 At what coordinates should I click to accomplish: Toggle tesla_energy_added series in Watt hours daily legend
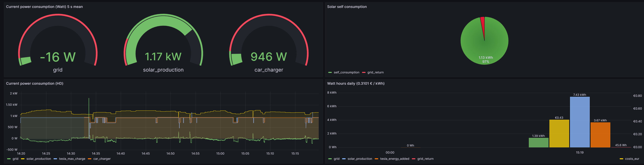[394, 159]
